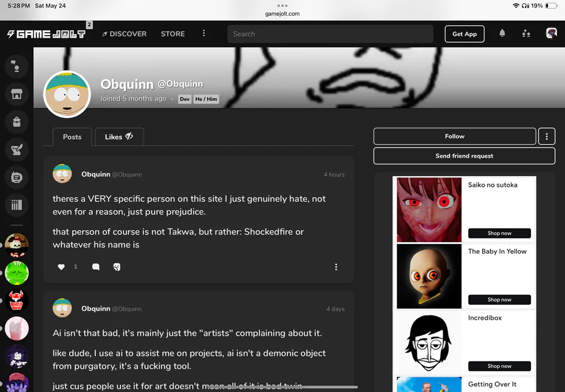Click the @Obquinn handle in profile header
This screenshot has height=392, width=565.
[x=181, y=84]
